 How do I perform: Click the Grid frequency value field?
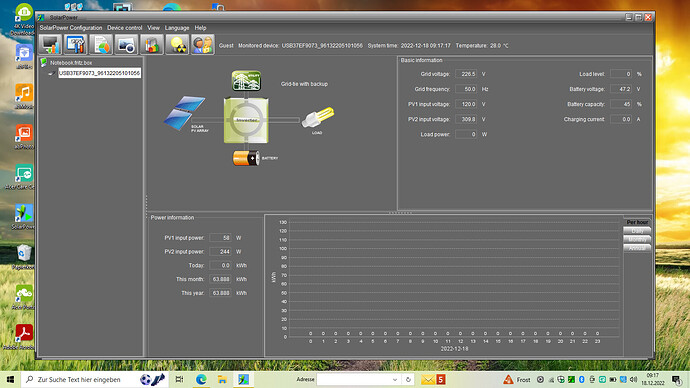tap(466, 89)
